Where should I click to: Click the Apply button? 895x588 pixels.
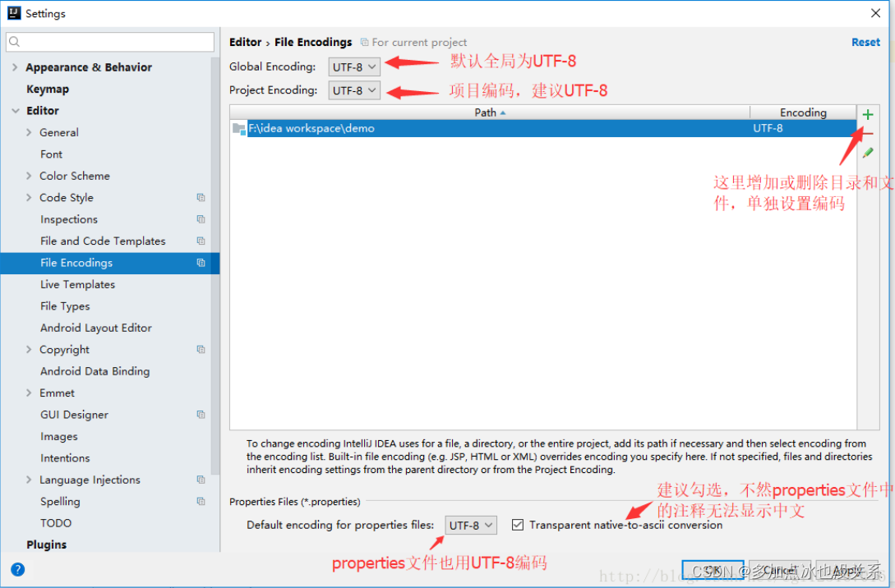tap(847, 569)
